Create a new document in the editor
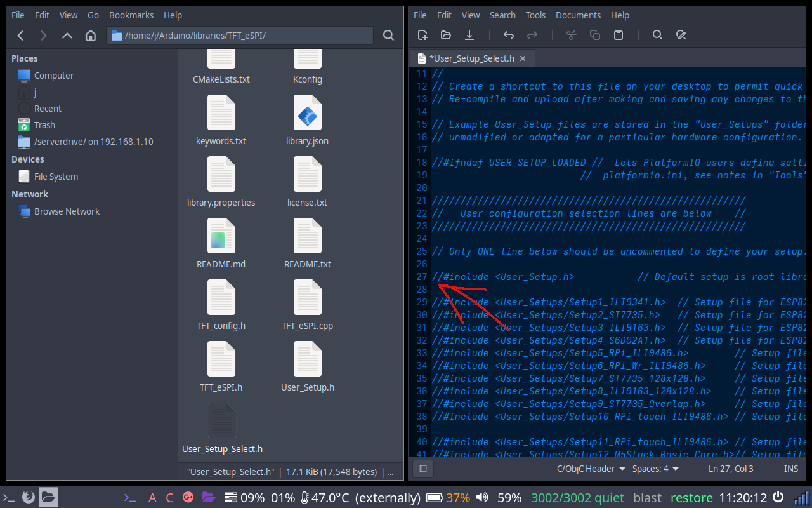Image resolution: width=812 pixels, height=508 pixels. click(x=422, y=35)
